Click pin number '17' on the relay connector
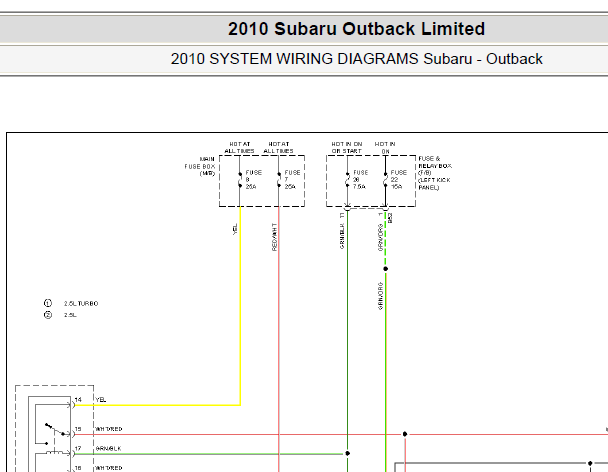 point(78,448)
